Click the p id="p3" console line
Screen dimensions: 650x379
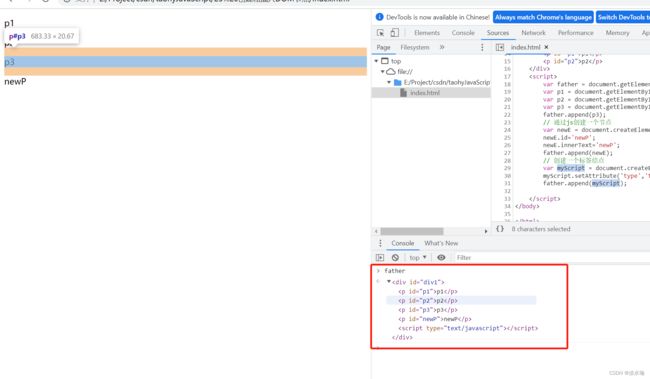(x=428, y=310)
